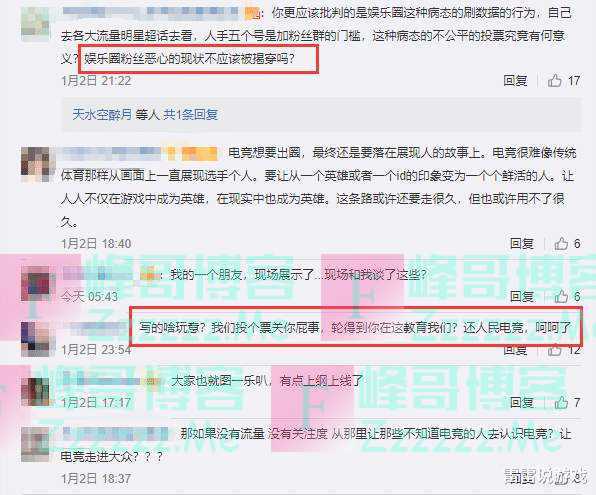Expand 共1条回复 replies thread

(x=190, y=114)
